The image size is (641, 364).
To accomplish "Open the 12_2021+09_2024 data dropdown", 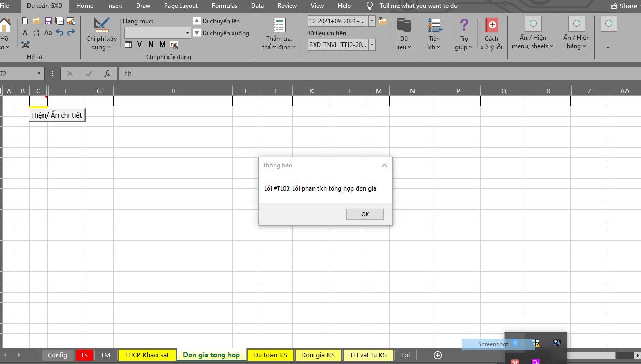I will (372, 21).
